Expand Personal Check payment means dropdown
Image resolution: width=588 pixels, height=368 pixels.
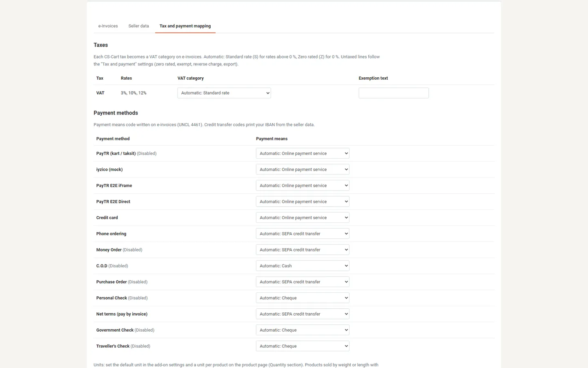[303, 298]
